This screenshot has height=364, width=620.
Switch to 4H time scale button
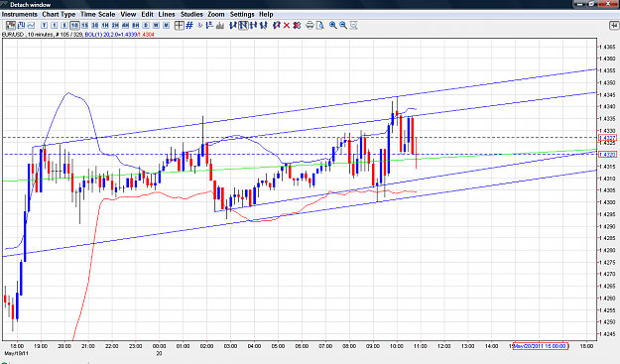(125, 26)
